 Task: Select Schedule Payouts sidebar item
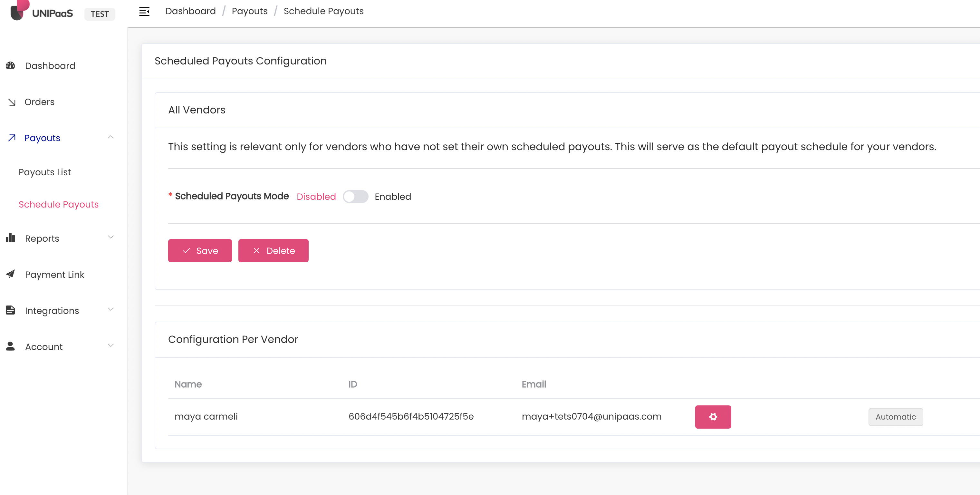[x=59, y=204]
